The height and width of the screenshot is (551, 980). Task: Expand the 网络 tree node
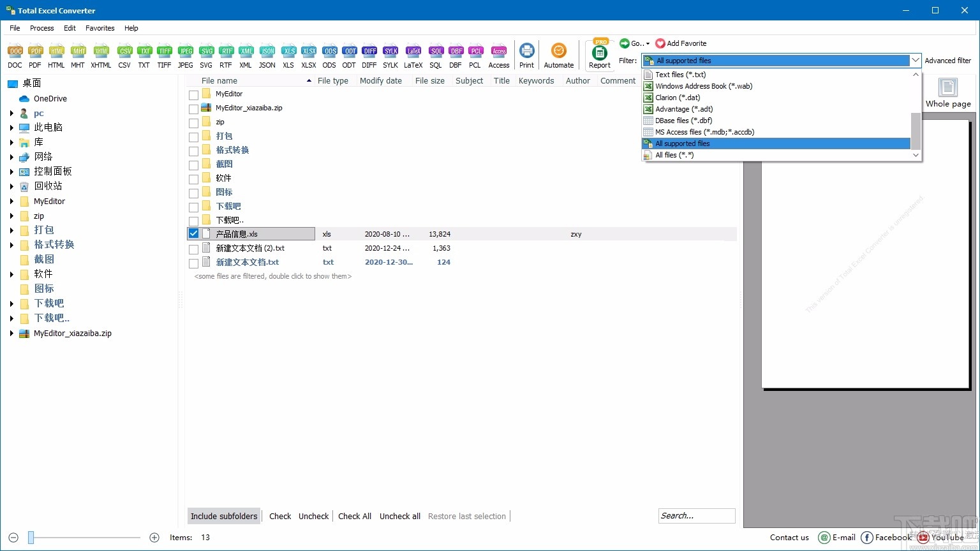11,157
